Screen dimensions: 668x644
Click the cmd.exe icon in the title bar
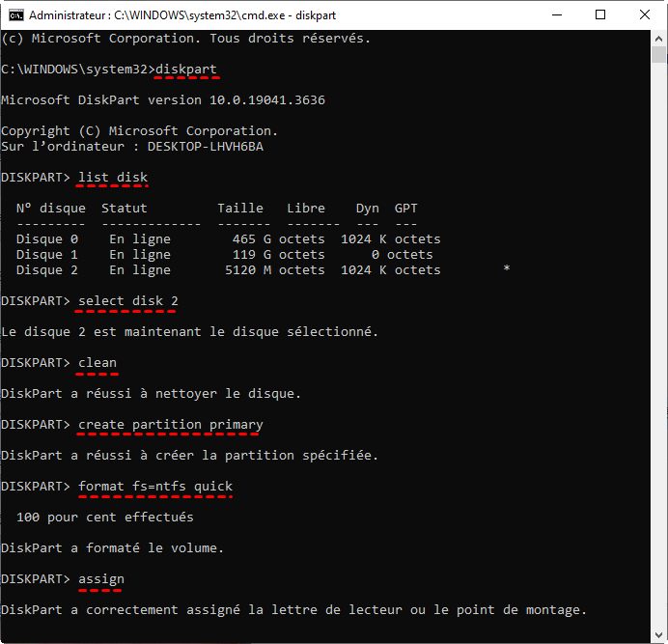(x=16, y=15)
